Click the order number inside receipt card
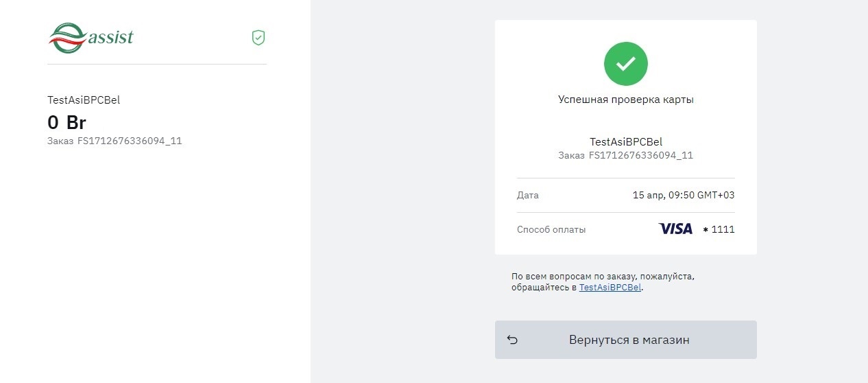Screen dimensions: 868x383 640,156
